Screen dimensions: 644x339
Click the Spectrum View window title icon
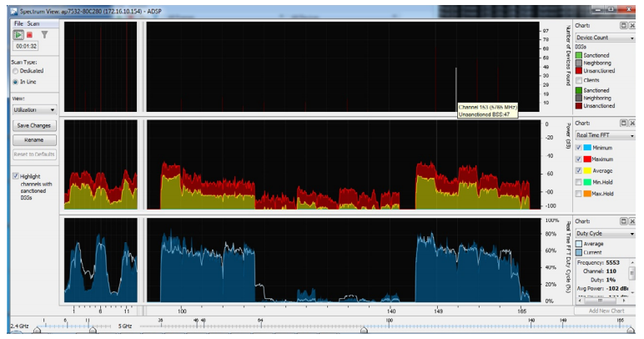point(14,12)
